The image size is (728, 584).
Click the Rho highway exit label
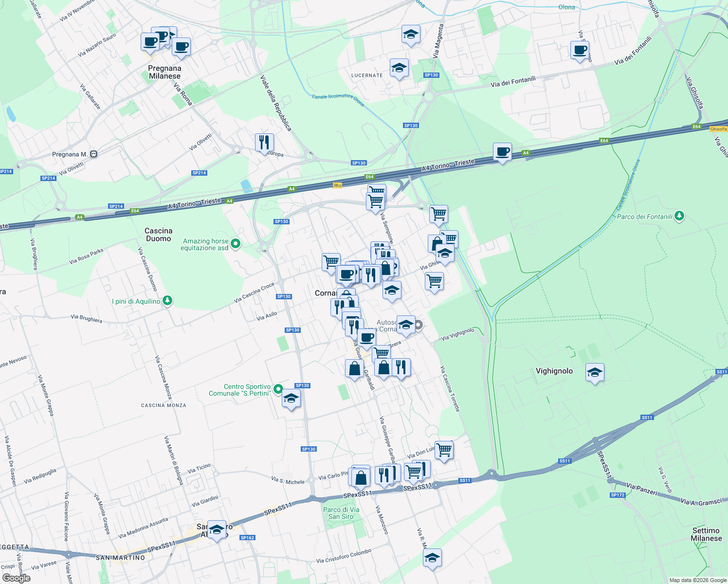(337, 185)
